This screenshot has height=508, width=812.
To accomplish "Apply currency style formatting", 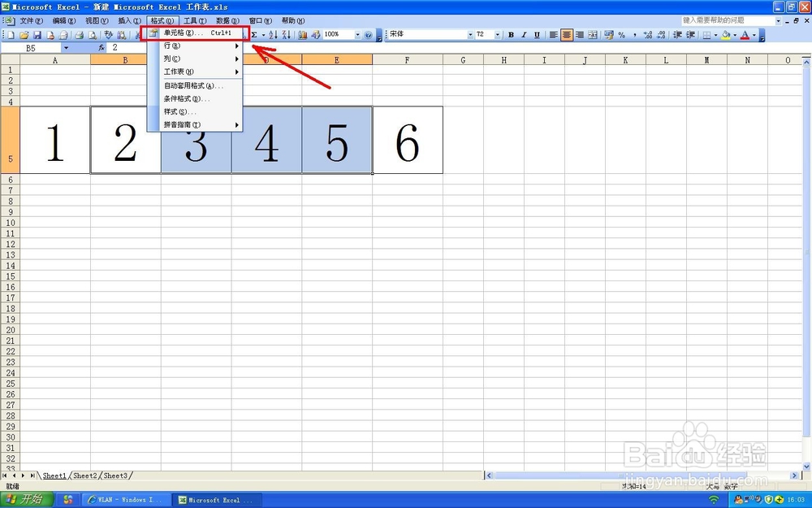I will point(608,35).
